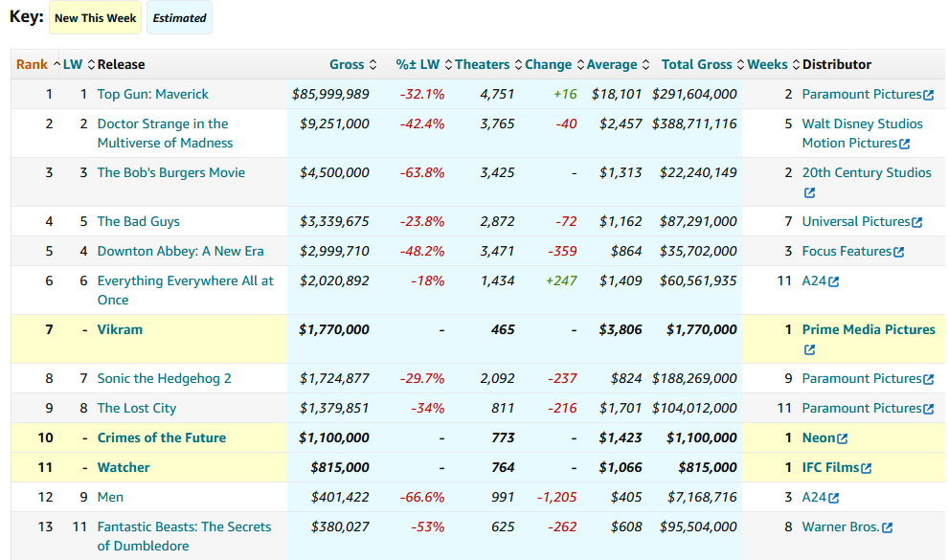The height and width of the screenshot is (560, 948).
Task: Click the Distributor column header
Action: click(837, 65)
